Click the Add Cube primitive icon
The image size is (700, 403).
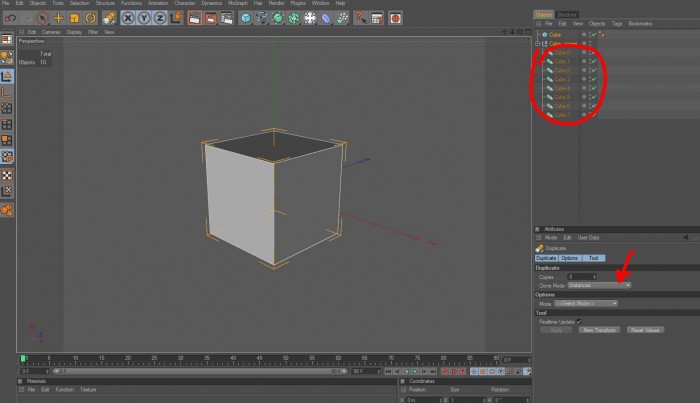[x=246, y=18]
